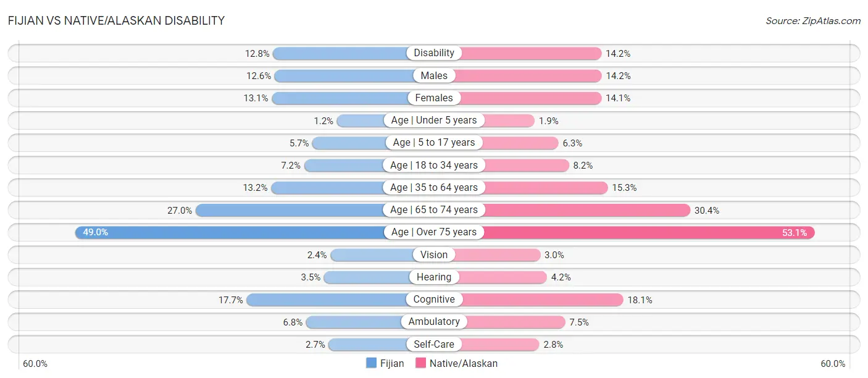Click the Males category label
868x378 pixels.
tap(434, 75)
